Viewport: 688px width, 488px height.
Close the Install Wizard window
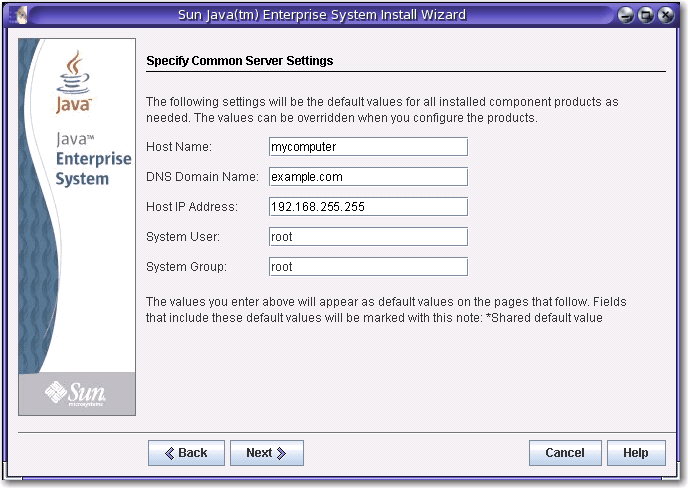click(x=665, y=15)
